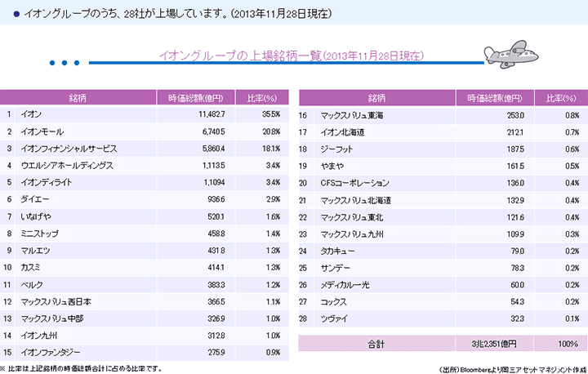Click the total value 3兆2,351億円
This screenshot has width=588, height=374.
(x=494, y=344)
